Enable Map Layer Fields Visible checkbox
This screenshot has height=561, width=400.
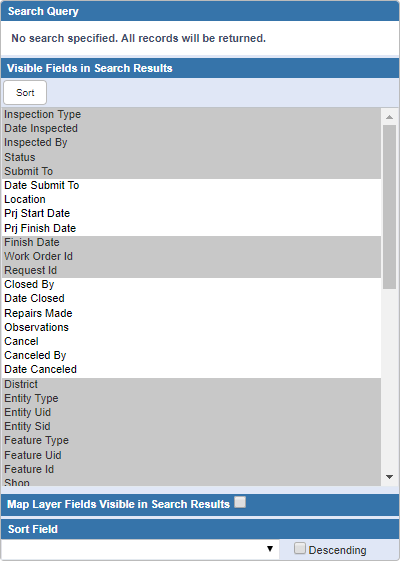tap(240, 502)
